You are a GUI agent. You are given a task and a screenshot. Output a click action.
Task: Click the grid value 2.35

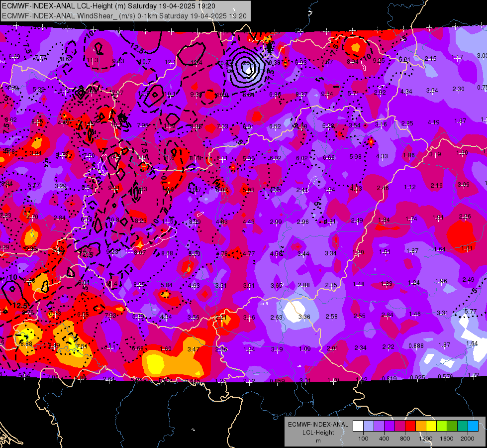(x=331, y=285)
